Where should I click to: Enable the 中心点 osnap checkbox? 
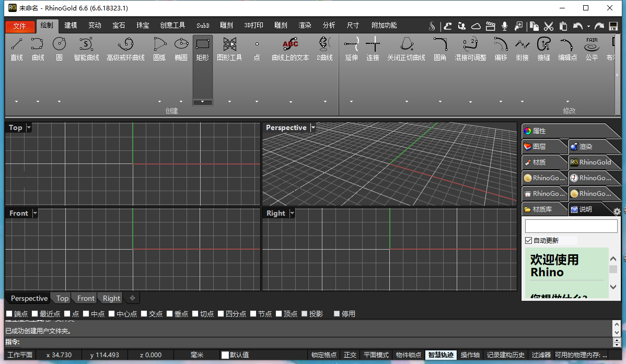click(112, 314)
